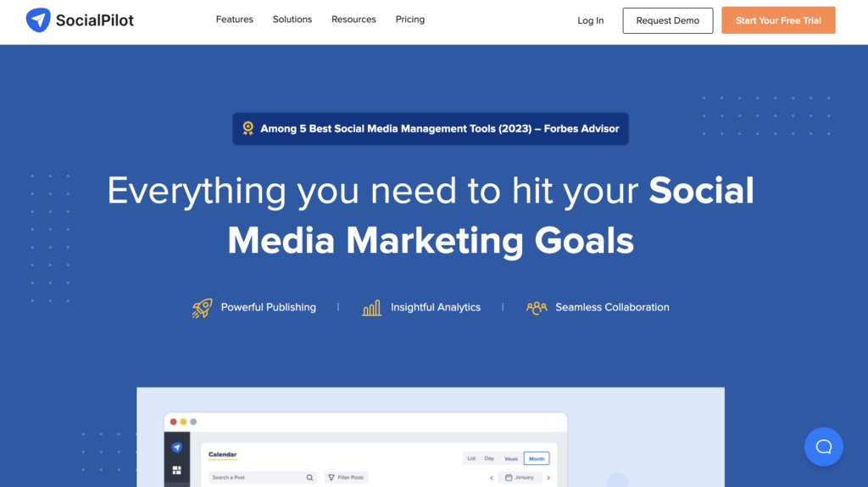Open the chat support widget
This screenshot has width=868, height=487.
(x=824, y=446)
